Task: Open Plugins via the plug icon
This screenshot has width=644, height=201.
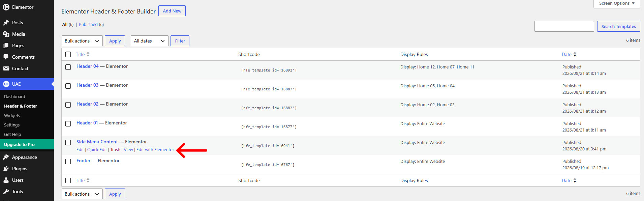Action: (x=6, y=169)
